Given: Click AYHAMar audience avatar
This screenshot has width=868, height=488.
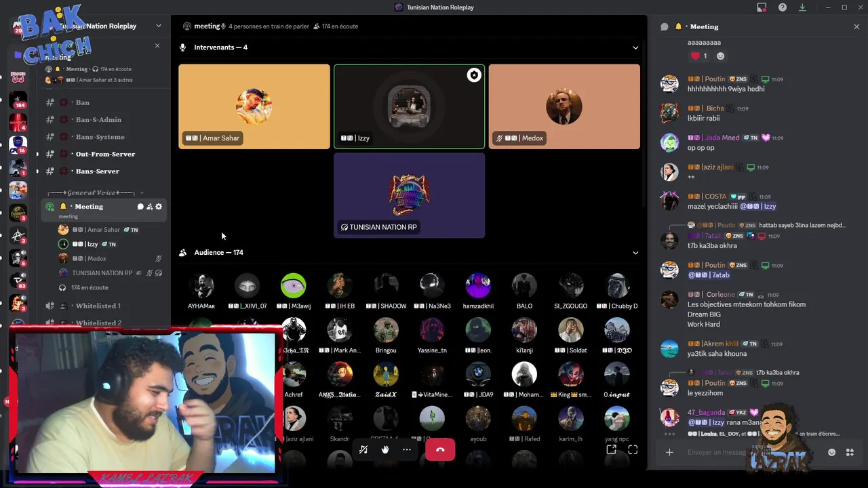Looking at the screenshot, I should (201, 286).
